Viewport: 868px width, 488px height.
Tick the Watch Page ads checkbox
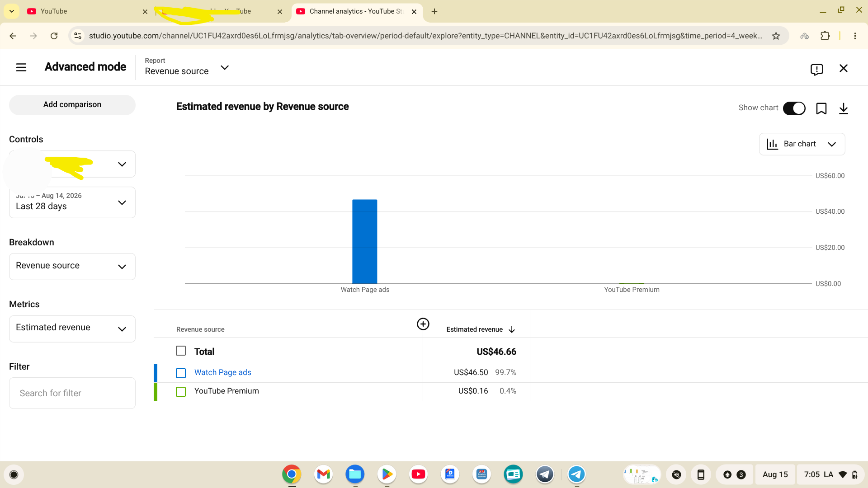coord(181,373)
